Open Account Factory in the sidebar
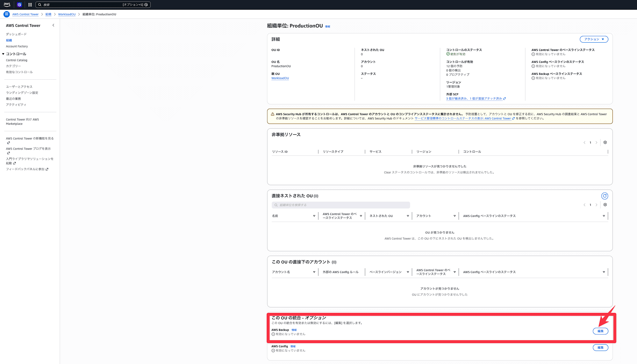The height and width of the screenshot is (364, 637). [17, 46]
